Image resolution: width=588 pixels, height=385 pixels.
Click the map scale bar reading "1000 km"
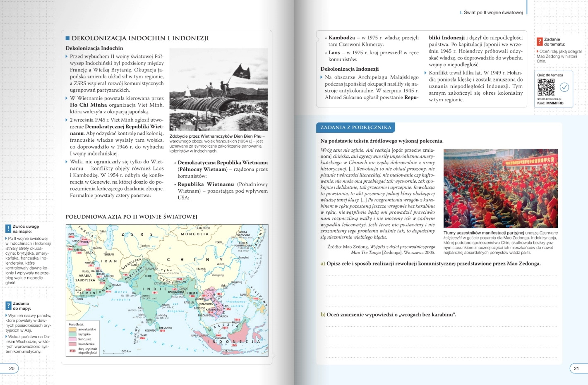click(118, 352)
